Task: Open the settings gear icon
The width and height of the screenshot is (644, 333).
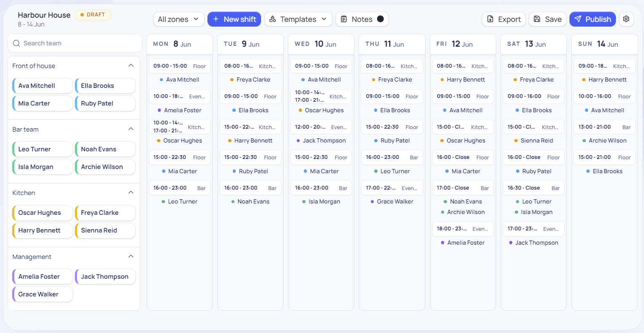Action: pos(626,19)
